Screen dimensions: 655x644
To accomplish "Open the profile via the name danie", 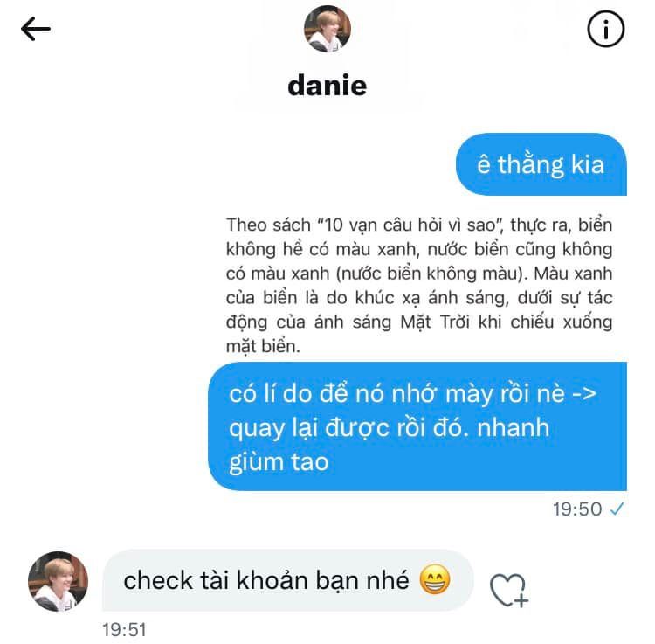I will [x=327, y=86].
